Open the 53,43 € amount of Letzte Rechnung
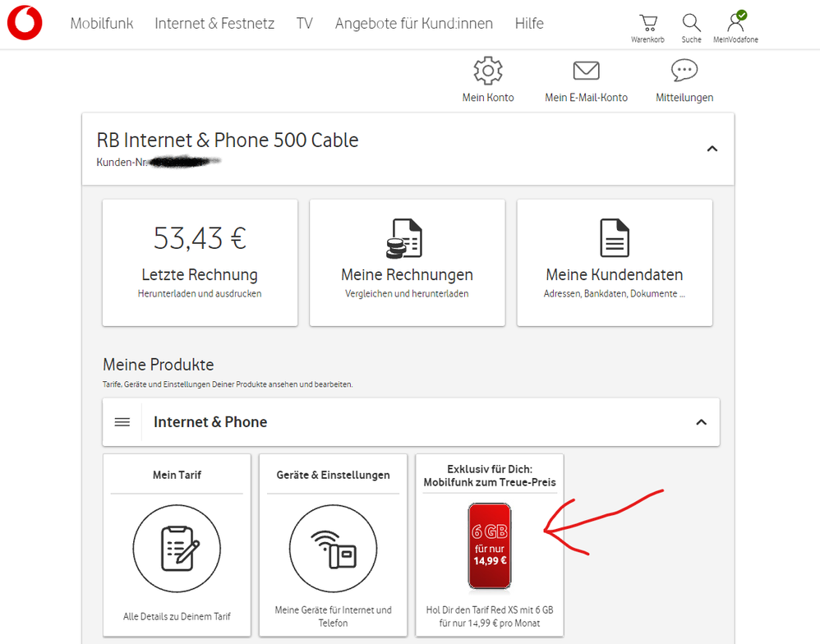 pyautogui.click(x=200, y=238)
